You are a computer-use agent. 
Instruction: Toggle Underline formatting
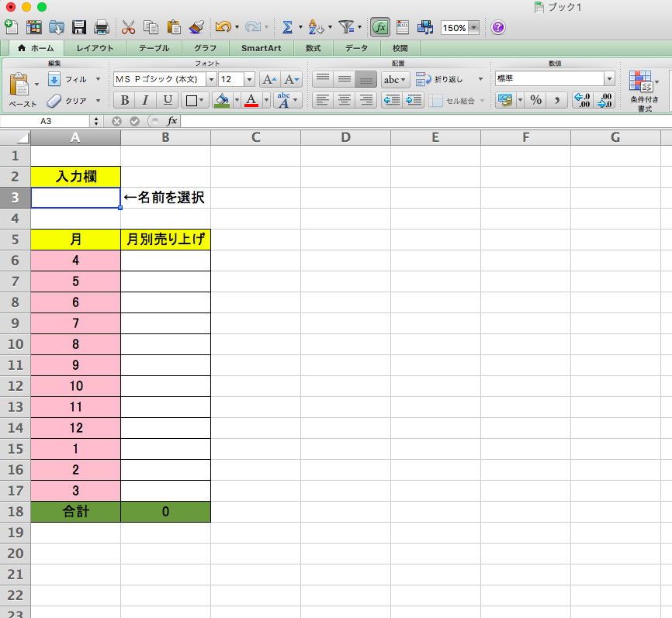(167, 100)
